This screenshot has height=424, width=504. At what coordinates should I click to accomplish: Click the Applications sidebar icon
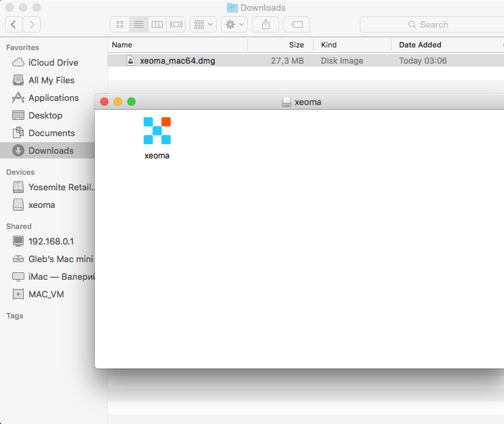click(18, 98)
